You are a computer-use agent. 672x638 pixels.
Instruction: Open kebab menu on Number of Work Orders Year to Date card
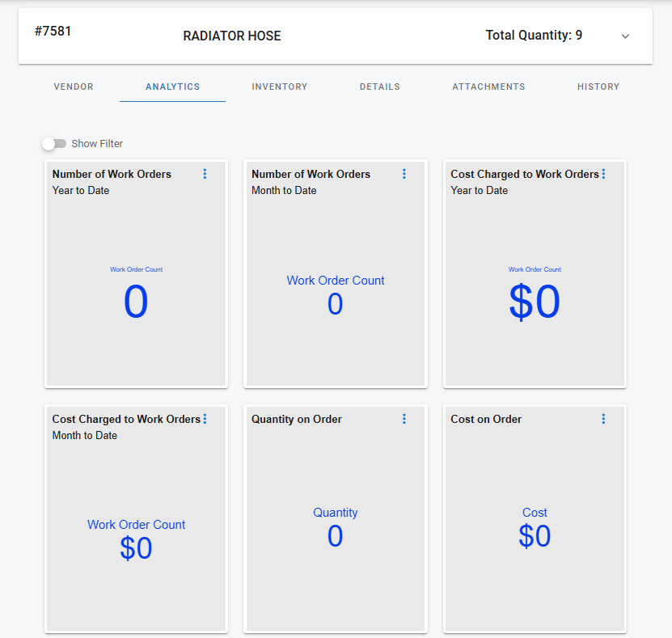click(205, 174)
